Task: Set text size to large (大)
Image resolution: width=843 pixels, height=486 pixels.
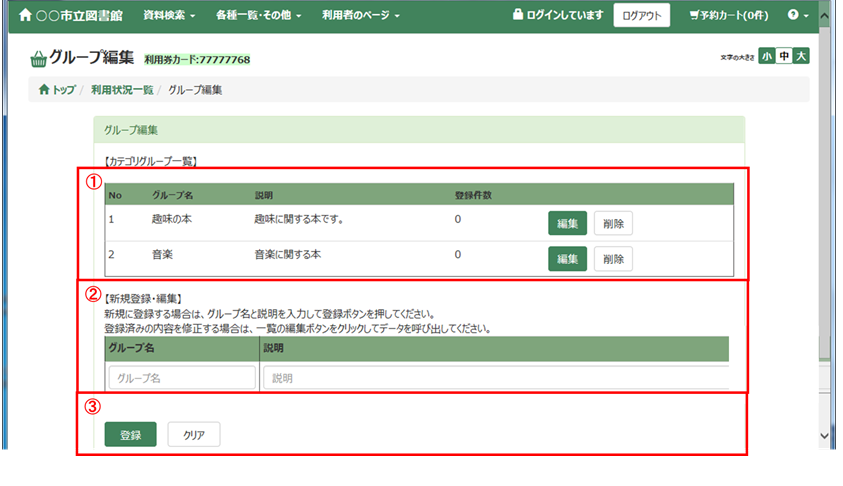Action: coord(801,56)
